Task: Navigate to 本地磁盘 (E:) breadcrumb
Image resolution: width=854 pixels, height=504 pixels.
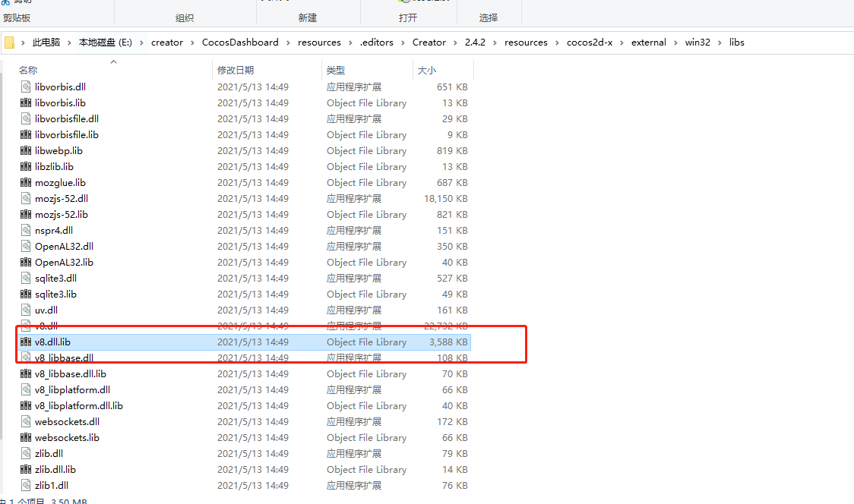Action: pyautogui.click(x=106, y=43)
